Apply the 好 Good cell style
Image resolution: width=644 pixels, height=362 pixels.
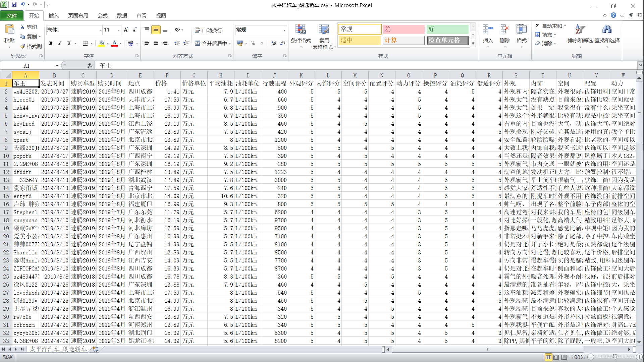pyautogui.click(x=447, y=29)
